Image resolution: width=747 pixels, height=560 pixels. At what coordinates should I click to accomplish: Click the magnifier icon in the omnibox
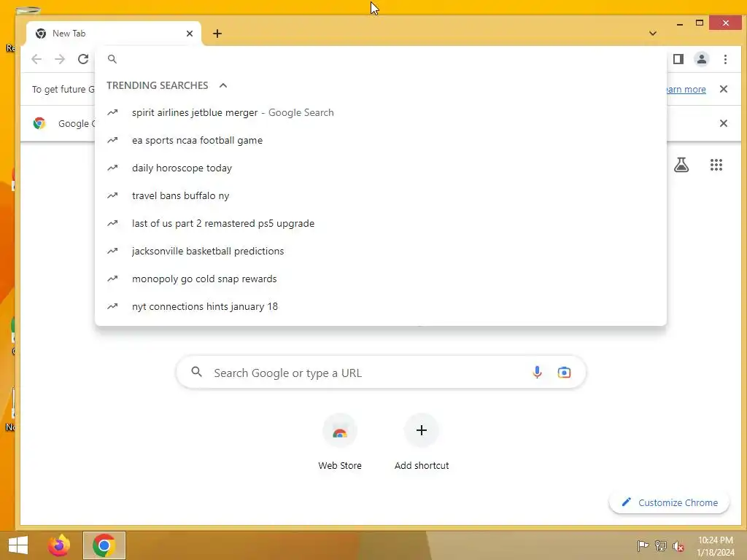coord(112,59)
